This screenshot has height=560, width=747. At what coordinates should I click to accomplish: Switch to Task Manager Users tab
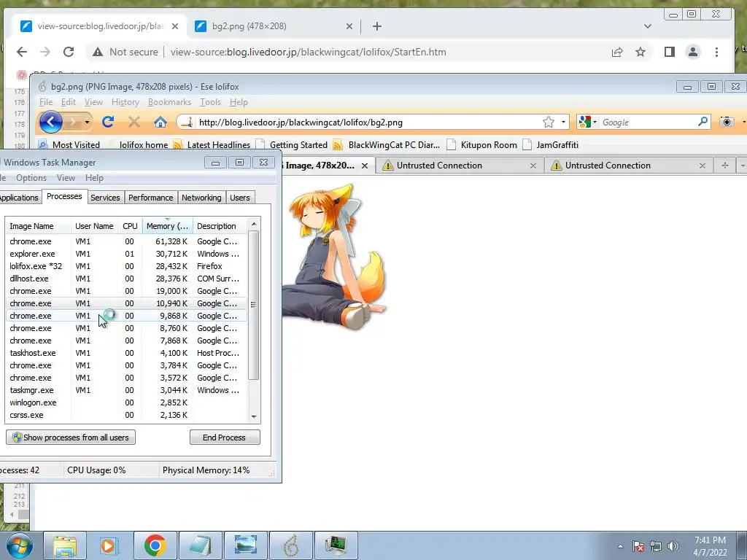click(x=239, y=198)
